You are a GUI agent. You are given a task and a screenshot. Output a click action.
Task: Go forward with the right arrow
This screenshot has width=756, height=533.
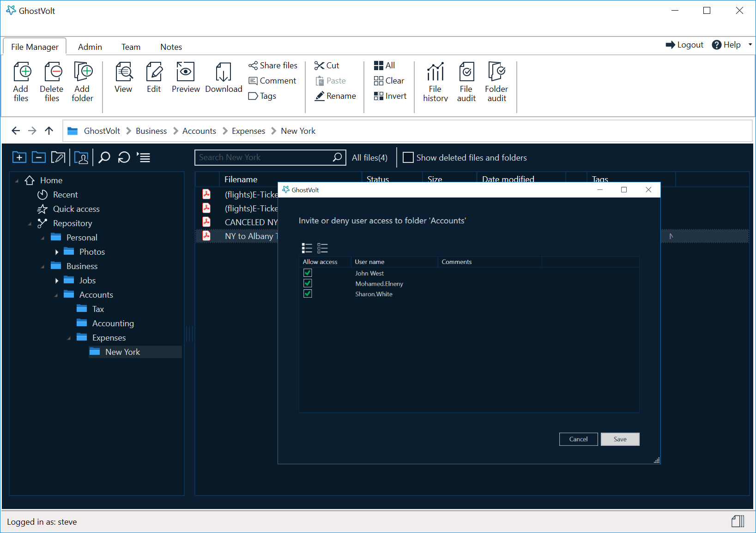tap(32, 131)
